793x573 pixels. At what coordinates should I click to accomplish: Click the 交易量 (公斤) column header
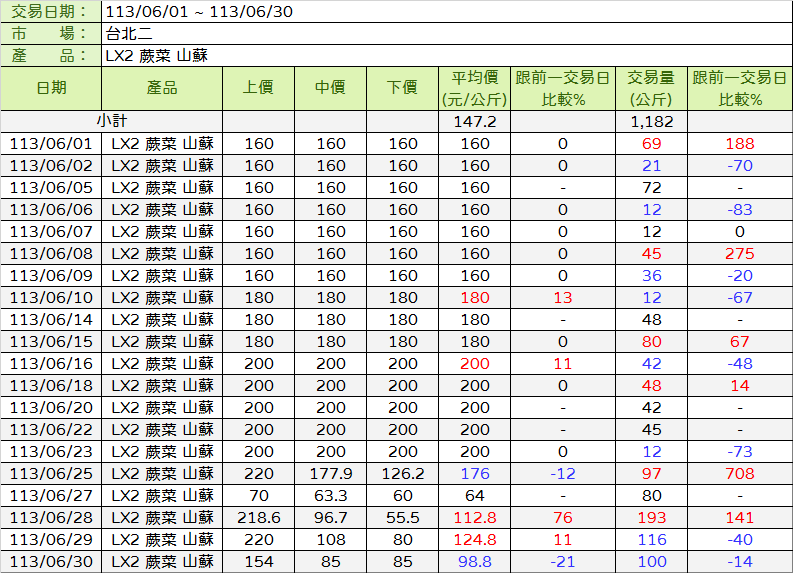(651, 88)
